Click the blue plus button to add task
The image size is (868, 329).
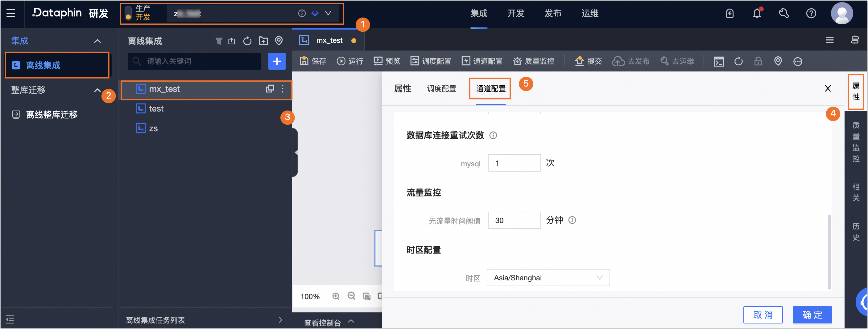click(x=277, y=61)
